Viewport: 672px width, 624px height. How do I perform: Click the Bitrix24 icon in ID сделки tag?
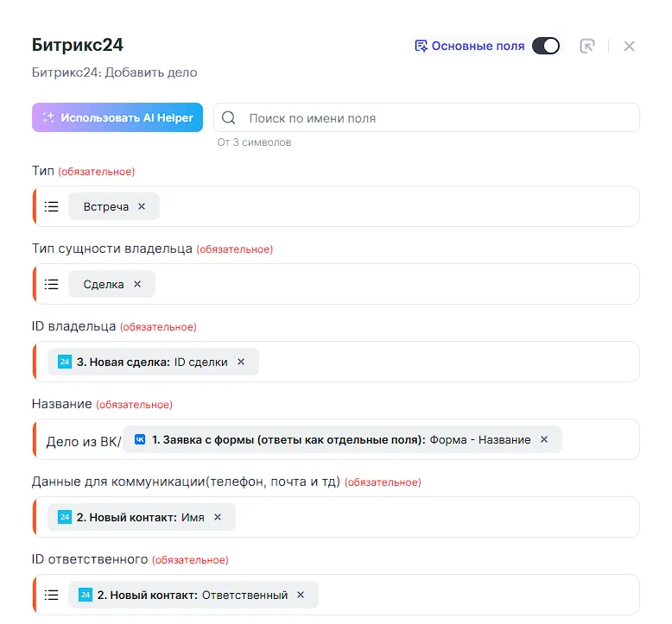click(x=64, y=362)
